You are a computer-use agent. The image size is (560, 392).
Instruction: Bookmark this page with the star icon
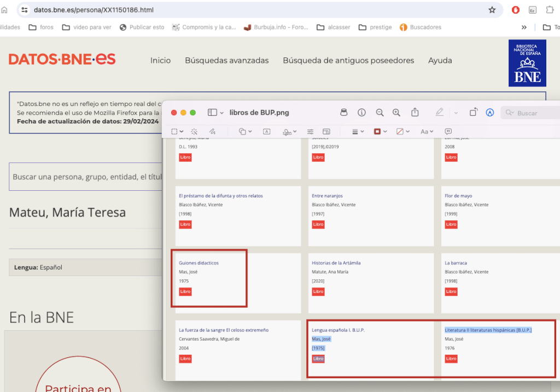(492, 10)
